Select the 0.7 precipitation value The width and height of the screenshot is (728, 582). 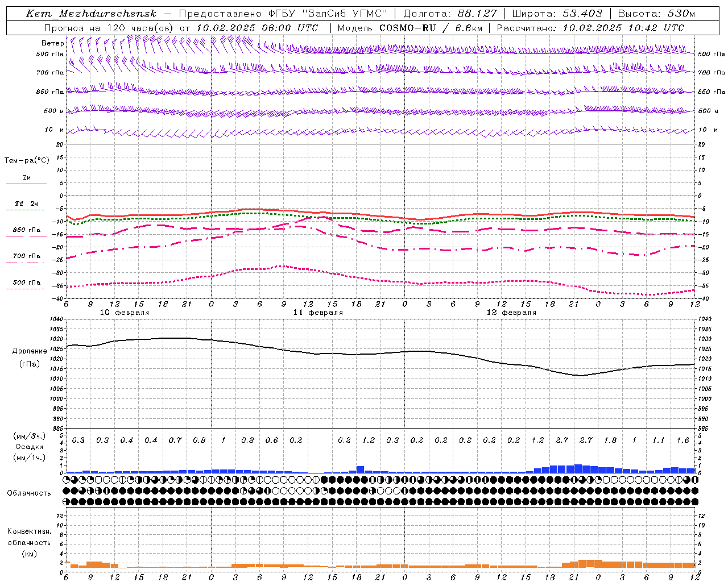click(x=175, y=440)
